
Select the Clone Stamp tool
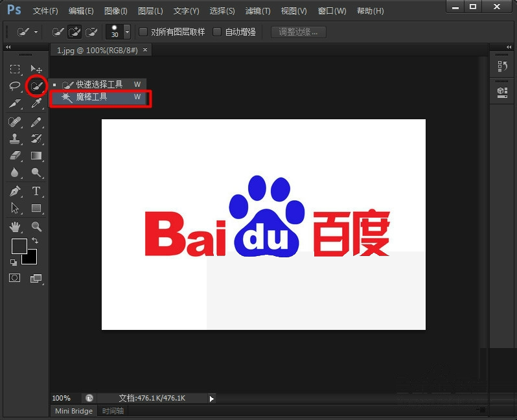pos(15,139)
